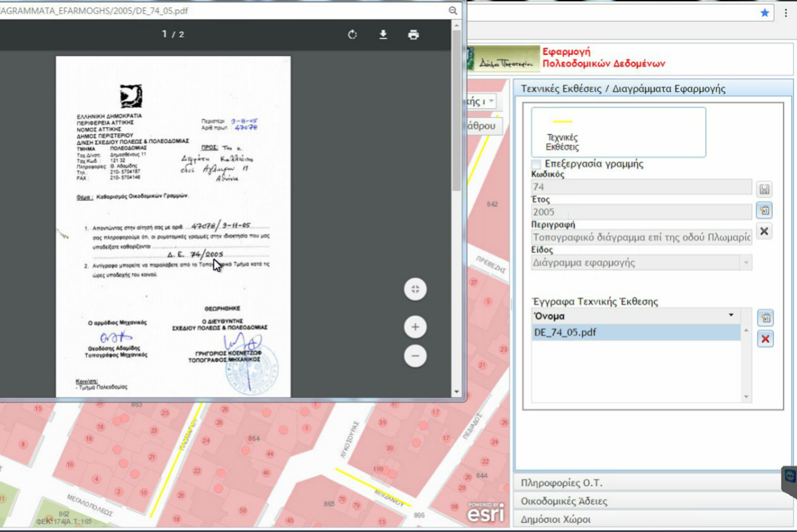Enable the Επεξεργασία γραμμής checkbox
The height and width of the screenshot is (532, 797).
point(536,164)
